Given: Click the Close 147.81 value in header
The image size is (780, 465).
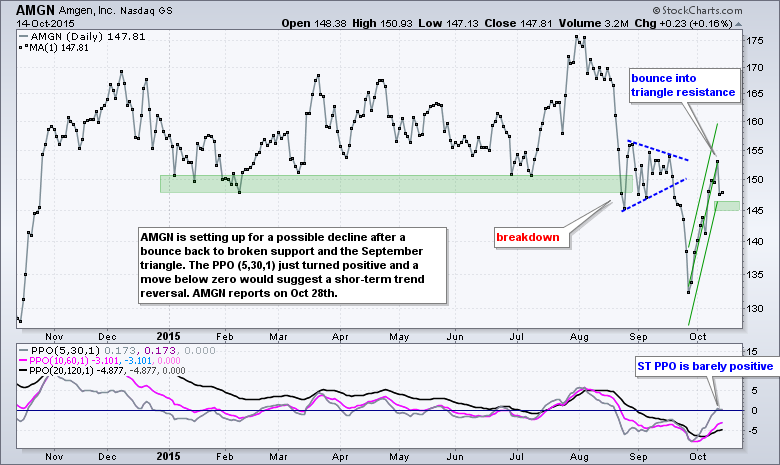Looking at the screenshot, I should pyautogui.click(x=518, y=23).
